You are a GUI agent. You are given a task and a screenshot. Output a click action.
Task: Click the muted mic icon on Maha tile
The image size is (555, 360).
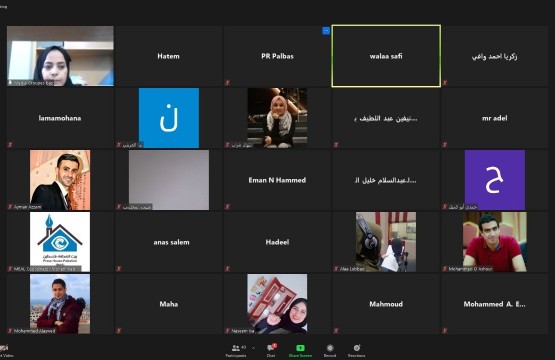119,331
